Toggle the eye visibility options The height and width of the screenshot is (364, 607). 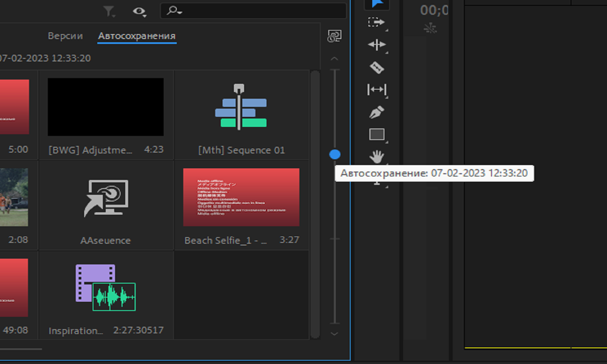pos(140,11)
